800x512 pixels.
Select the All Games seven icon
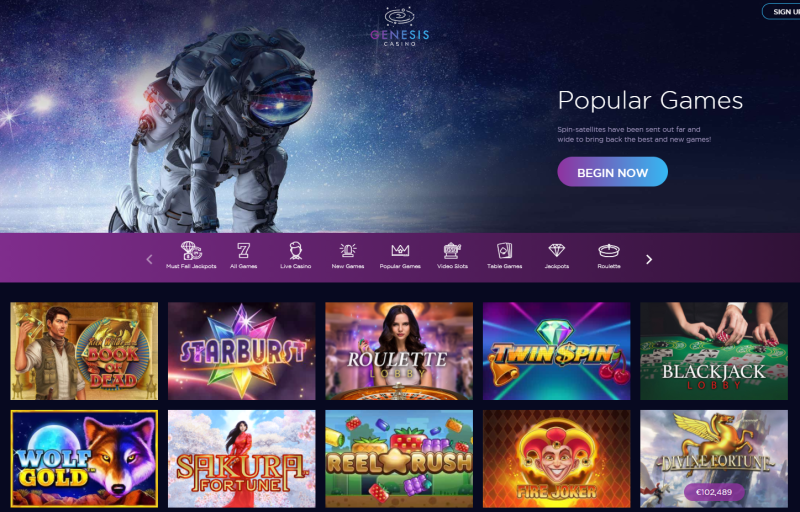(x=243, y=250)
